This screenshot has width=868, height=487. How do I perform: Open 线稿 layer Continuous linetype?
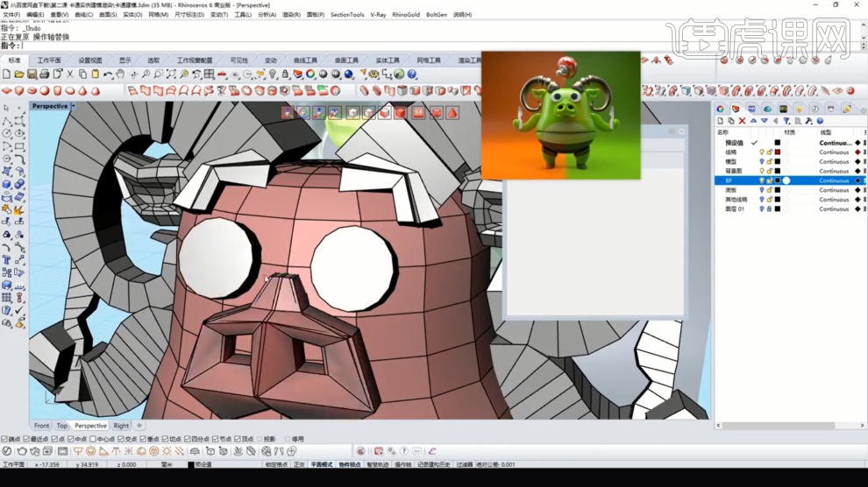click(x=834, y=152)
